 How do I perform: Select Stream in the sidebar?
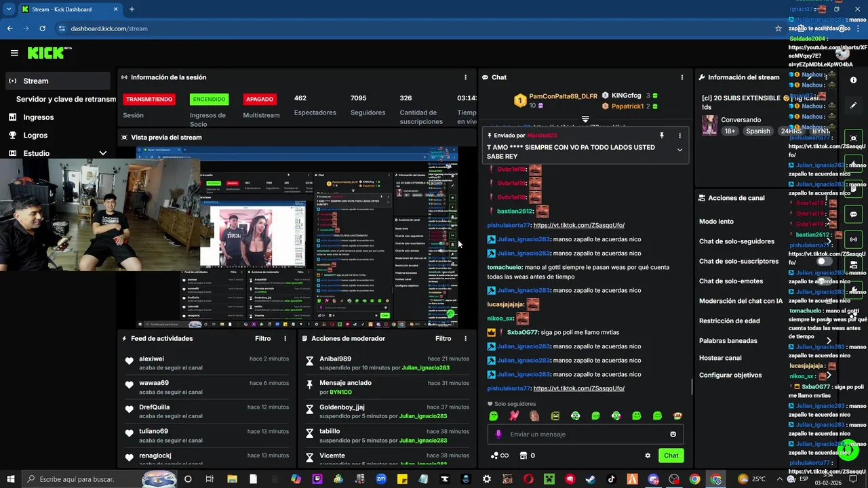click(x=57, y=81)
